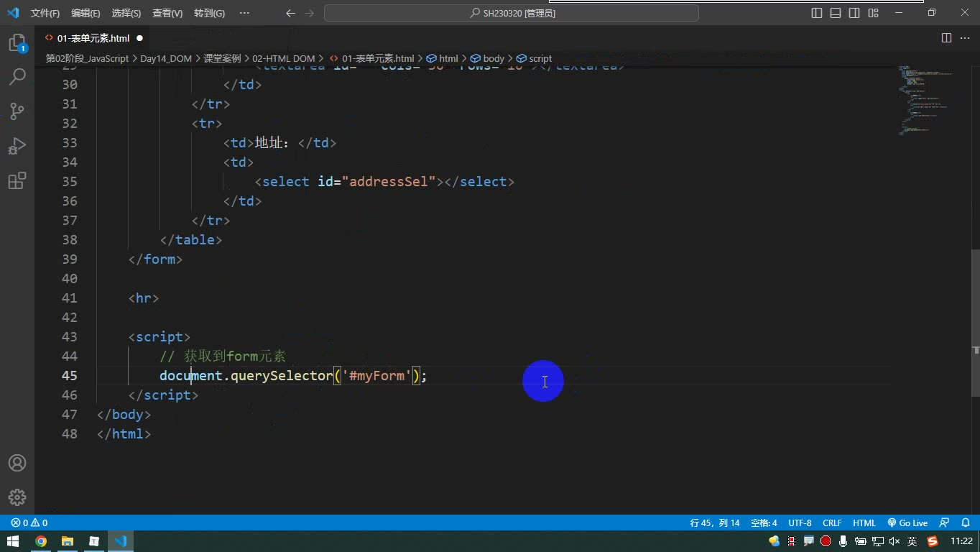980x552 pixels.
Task: Click the editor's vertical scrollbar thumb
Action: [975, 323]
